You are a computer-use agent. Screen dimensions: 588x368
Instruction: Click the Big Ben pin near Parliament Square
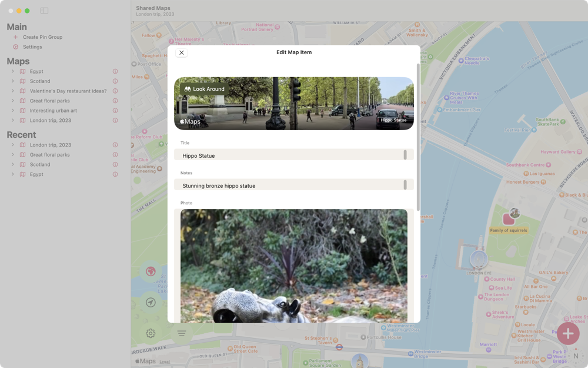[x=360, y=362]
